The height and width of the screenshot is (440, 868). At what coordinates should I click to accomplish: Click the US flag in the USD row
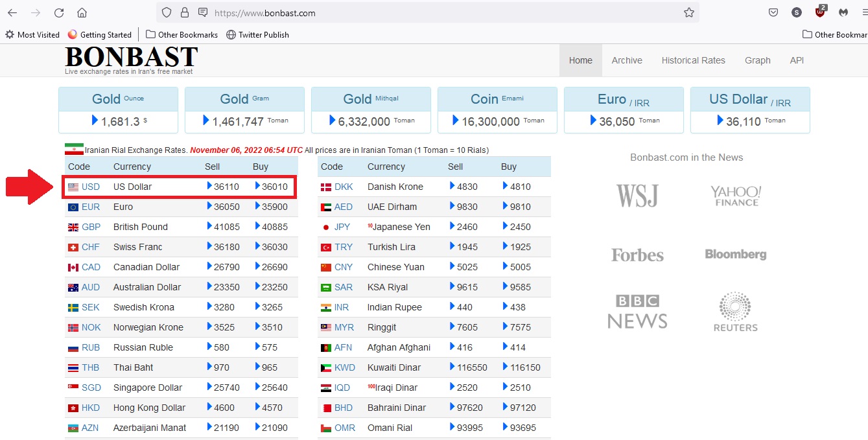[73, 187]
